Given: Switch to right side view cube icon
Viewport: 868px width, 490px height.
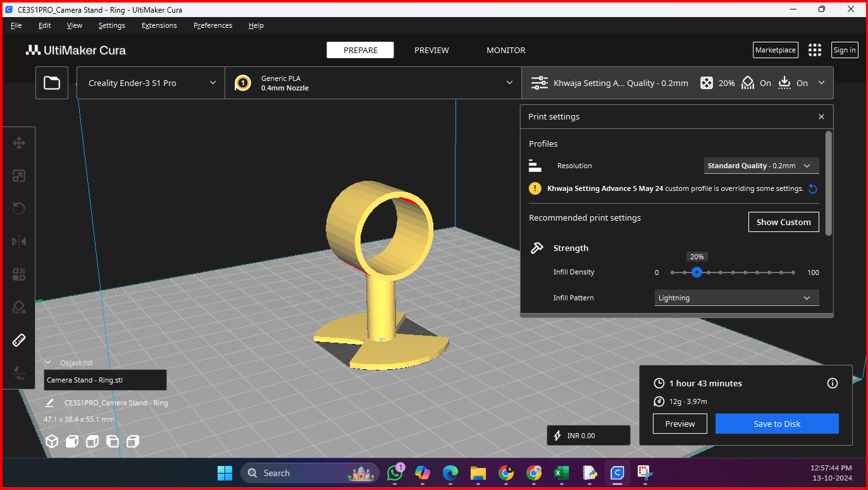Looking at the screenshot, I should [x=133, y=441].
